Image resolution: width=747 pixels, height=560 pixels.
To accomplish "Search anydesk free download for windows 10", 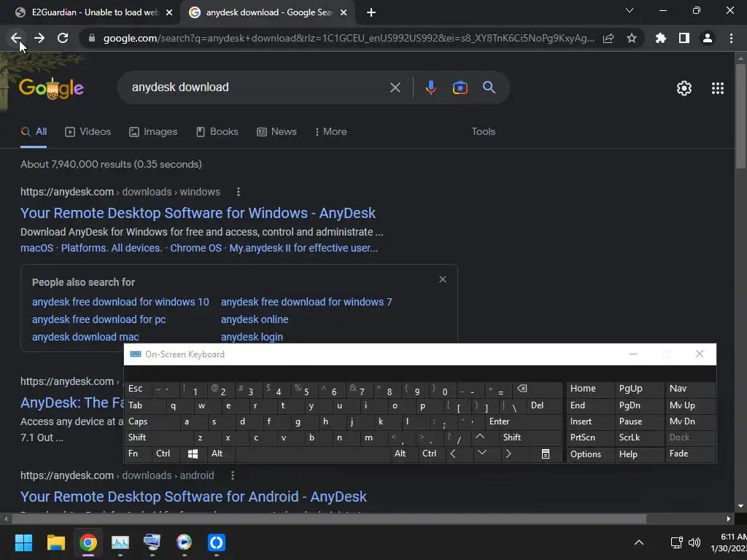I will pyautogui.click(x=120, y=302).
